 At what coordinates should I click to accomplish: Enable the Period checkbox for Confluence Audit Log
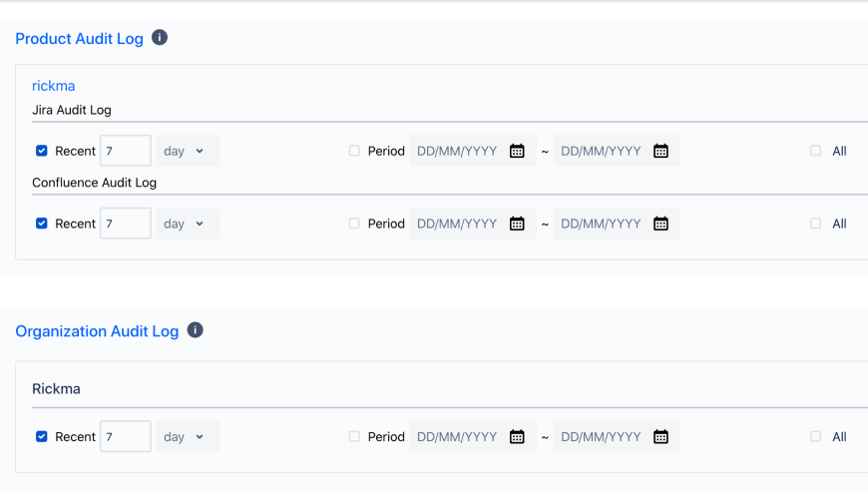coord(354,224)
